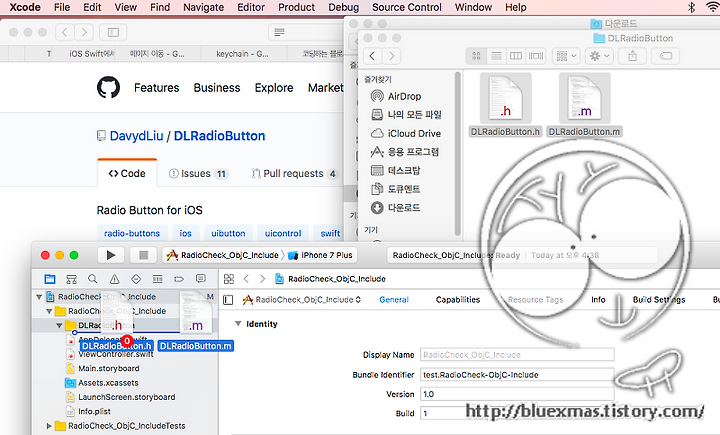Open the Xcode Product menu
This screenshot has width=720, height=435.
[297, 7]
